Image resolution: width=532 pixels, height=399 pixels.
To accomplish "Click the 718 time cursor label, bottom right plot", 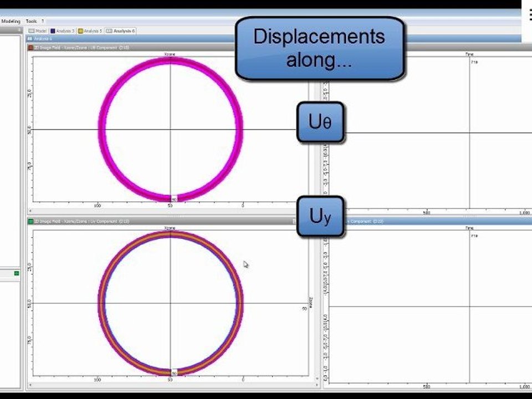I will click(474, 236).
